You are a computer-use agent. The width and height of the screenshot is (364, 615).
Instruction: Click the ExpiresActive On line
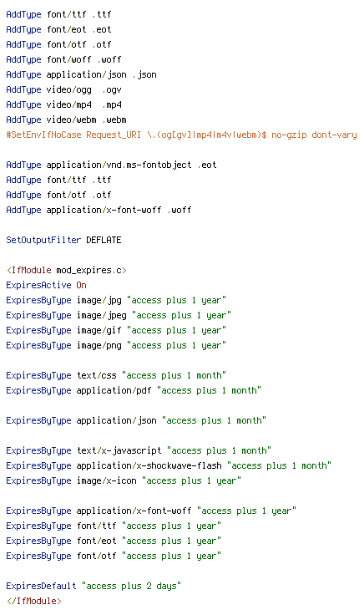pos(46,285)
